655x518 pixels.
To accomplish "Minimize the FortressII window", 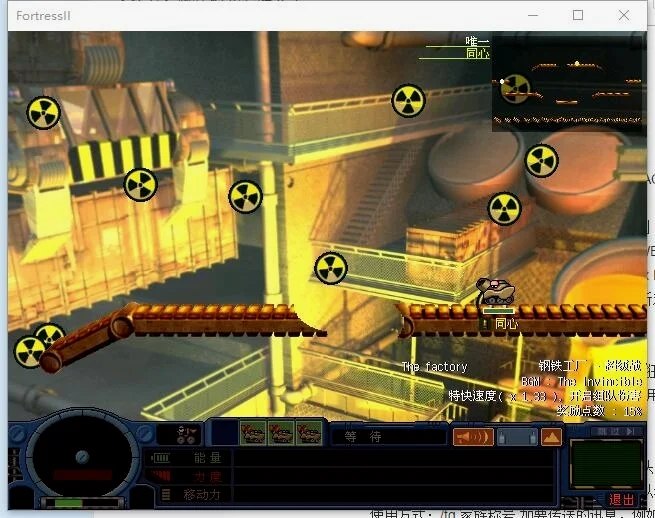I will click(x=533, y=15).
